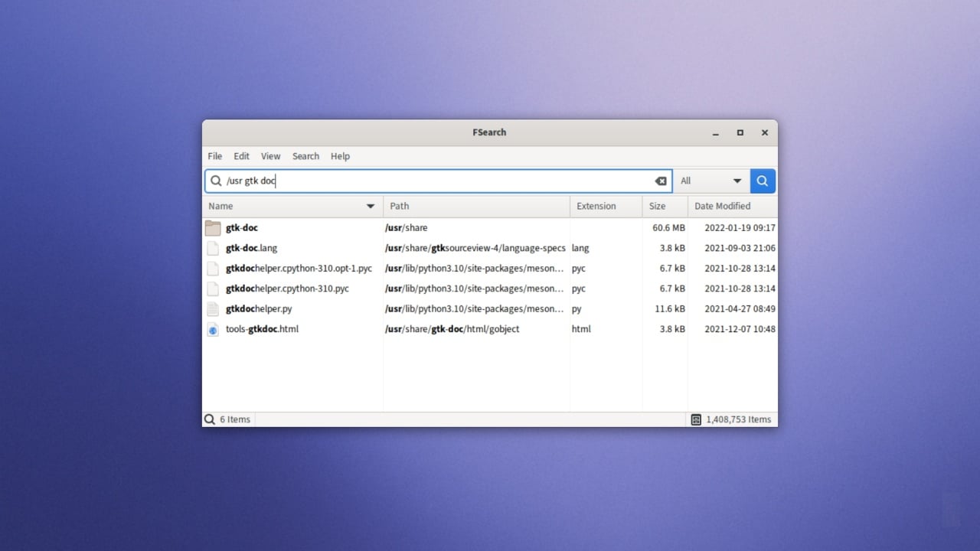Select the gtk-doc folder name
980x551 pixels.
[242, 228]
